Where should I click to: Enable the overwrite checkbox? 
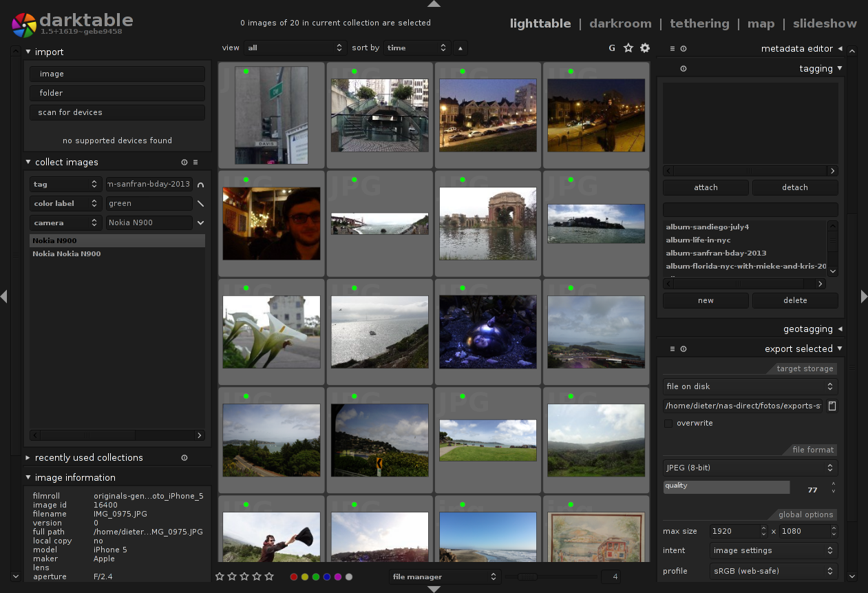click(x=668, y=424)
